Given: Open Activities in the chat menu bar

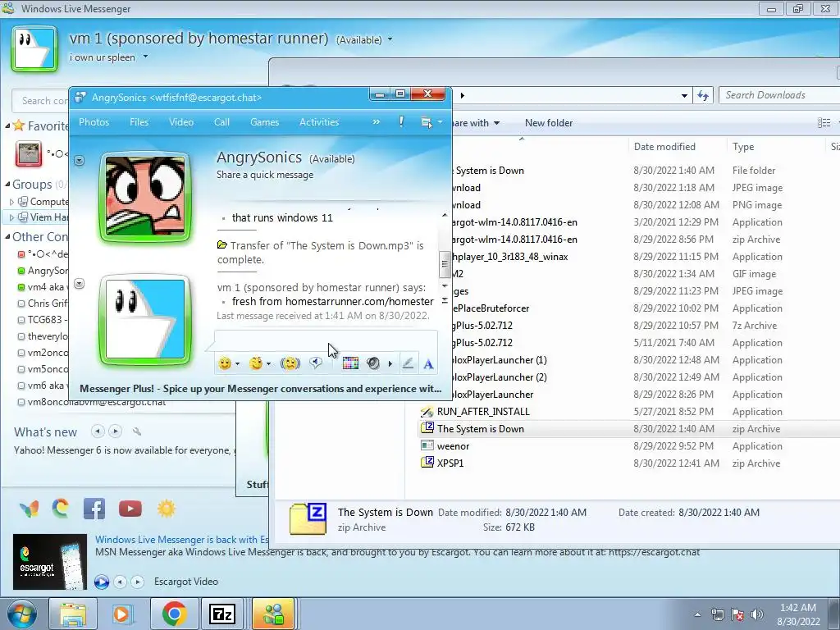Looking at the screenshot, I should pos(319,122).
